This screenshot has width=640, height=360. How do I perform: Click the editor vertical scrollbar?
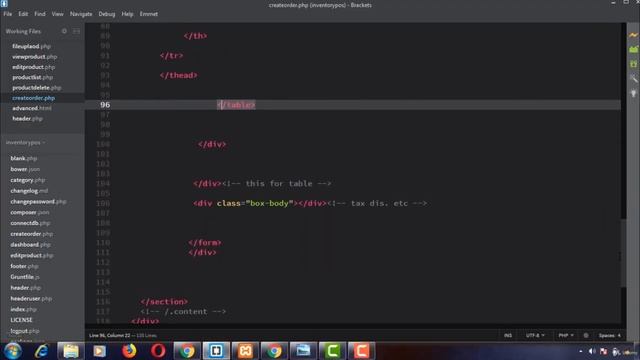tap(623, 252)
